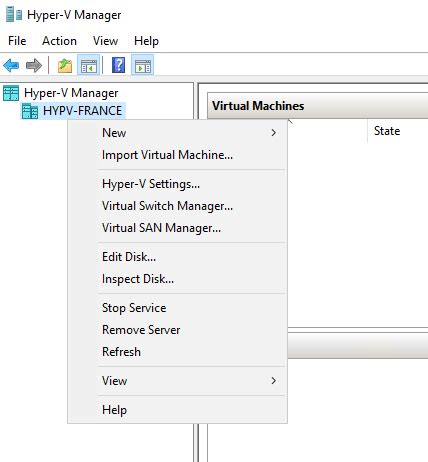Toggle the Show/Hide Action Pane toolbar icon

tap(143, 65)
